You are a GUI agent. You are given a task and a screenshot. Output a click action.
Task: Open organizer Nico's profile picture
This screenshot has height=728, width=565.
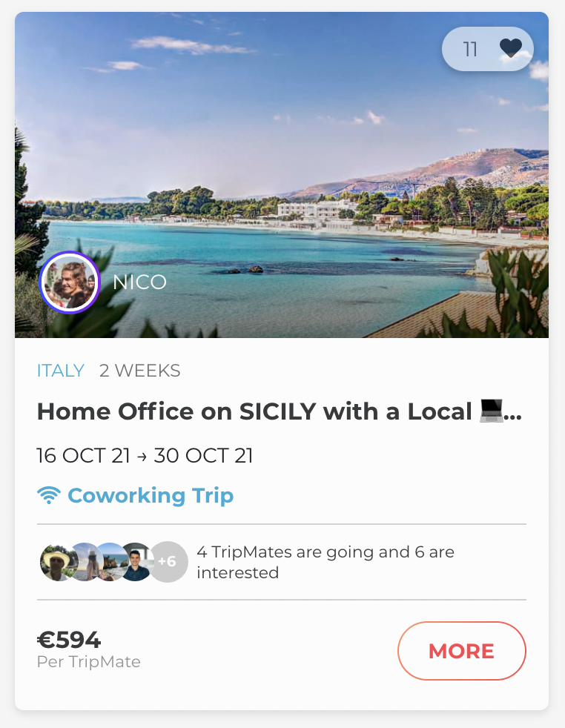70,282
